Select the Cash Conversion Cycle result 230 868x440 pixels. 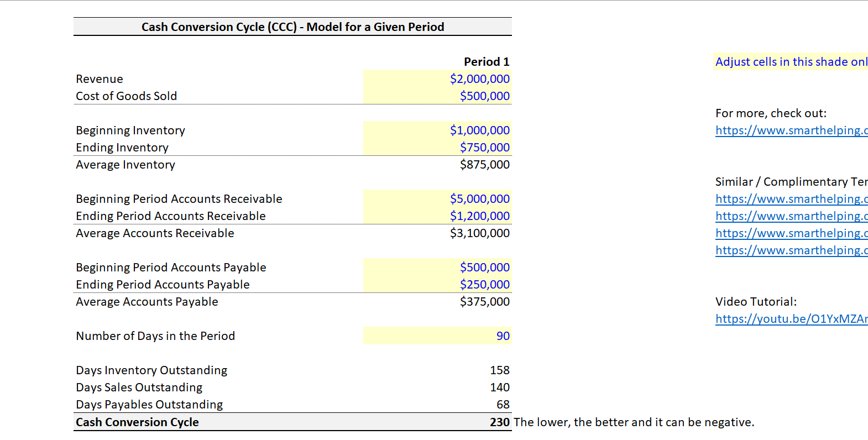click(x=437, y=422)
